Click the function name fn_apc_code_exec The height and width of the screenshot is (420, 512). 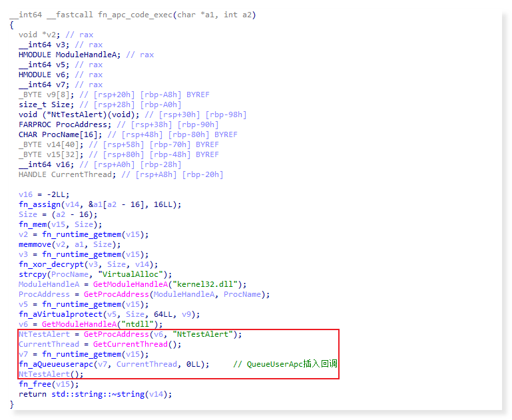tap(135, 15)
